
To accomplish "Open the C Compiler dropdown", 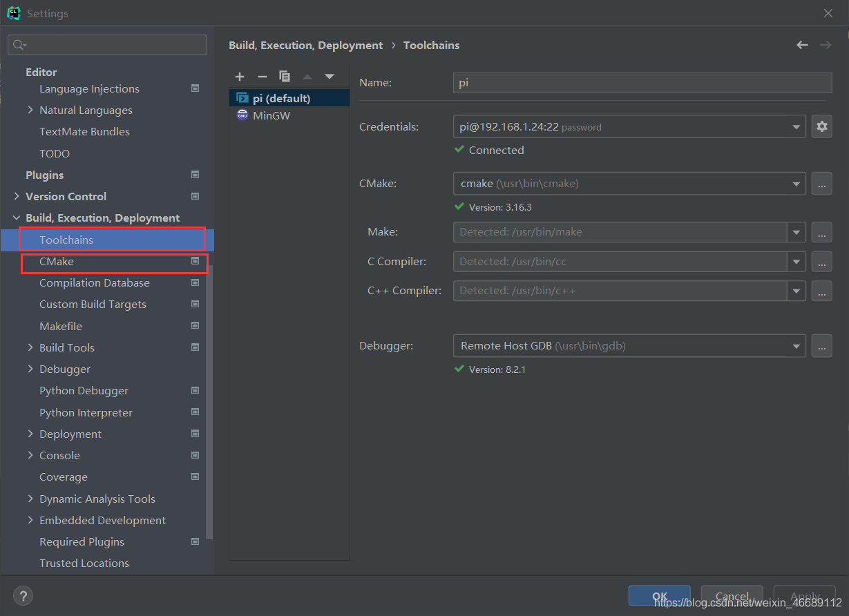I will (x=796, y=262).
